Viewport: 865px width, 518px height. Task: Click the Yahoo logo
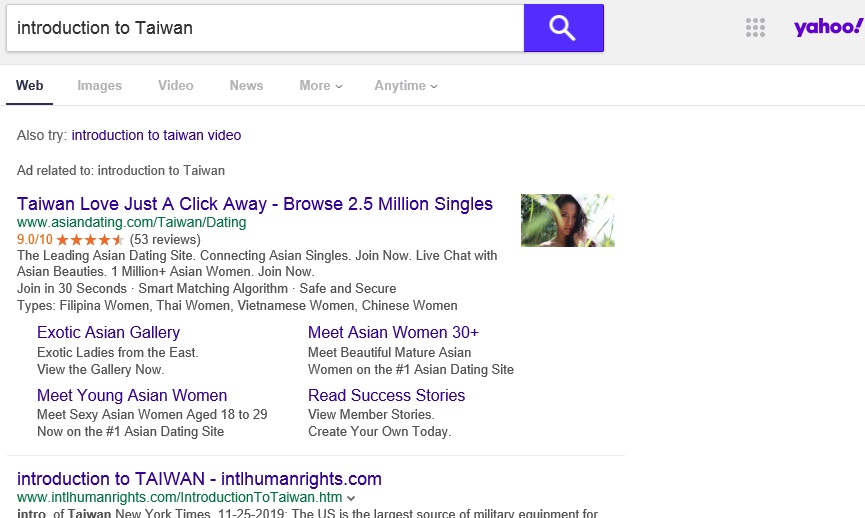tap(827, 27)
